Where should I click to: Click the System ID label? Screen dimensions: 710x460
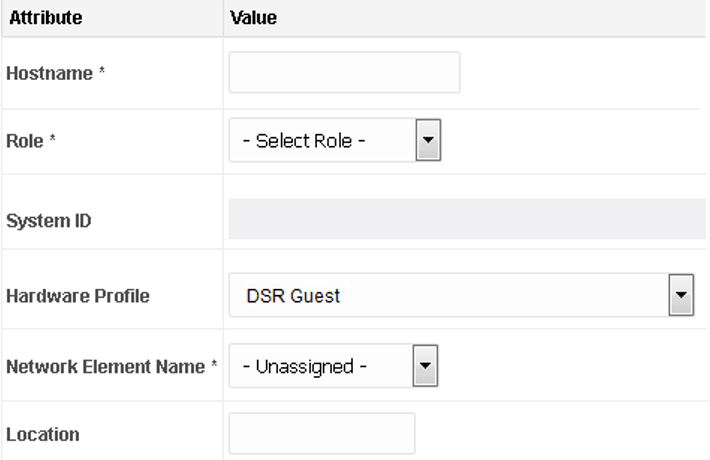coord(49,220)
